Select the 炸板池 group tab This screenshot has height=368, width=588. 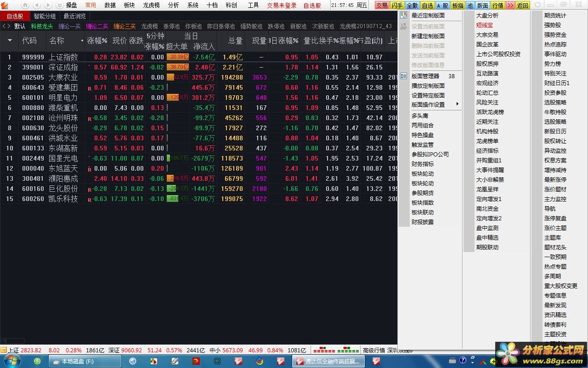click(193, 26)
